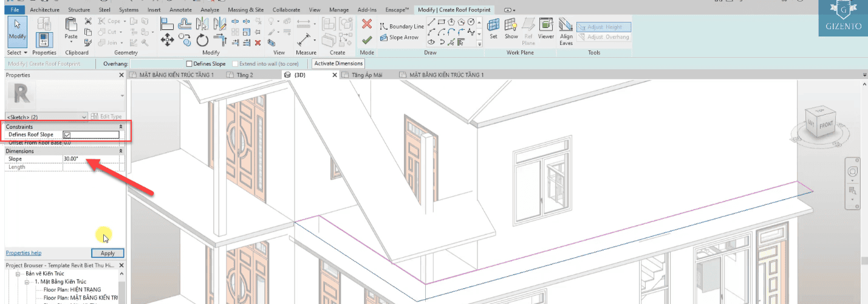Click the Overhang input field
Image resolution: width=868 pixels, height=304 pixels.
coord(156,64)
